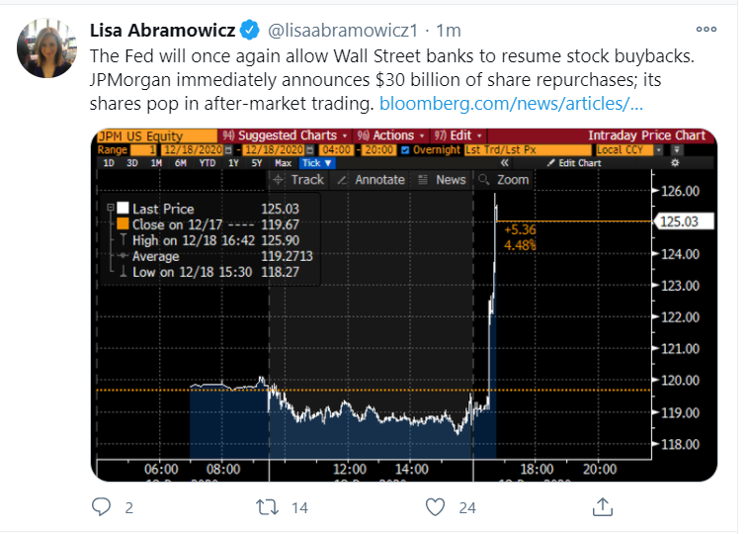748x534 pixels.
Task: Like the tweet with the heart icon
Action: click(x=435, y=508)
